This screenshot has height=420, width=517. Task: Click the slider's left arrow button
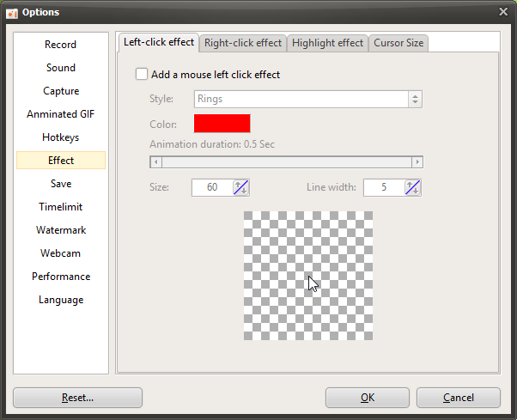pos(155,161)
